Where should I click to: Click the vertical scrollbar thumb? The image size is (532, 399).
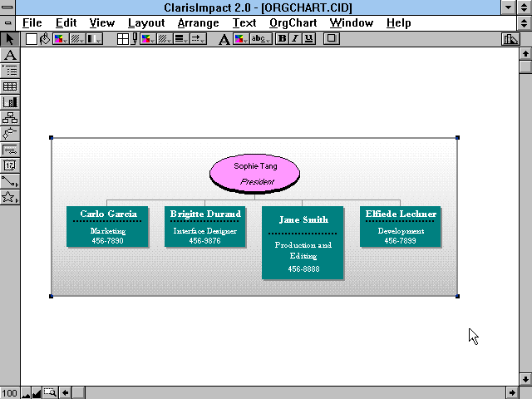pos(525,66)
